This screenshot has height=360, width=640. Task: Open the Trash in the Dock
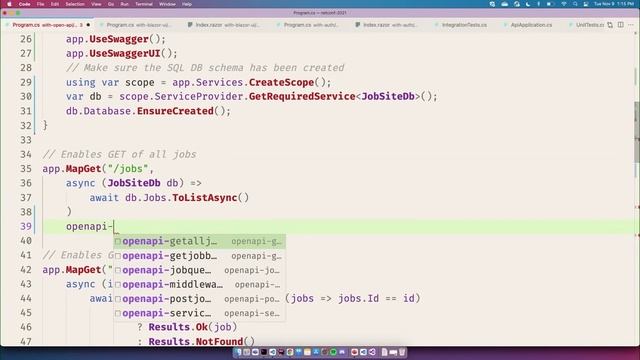402,352
